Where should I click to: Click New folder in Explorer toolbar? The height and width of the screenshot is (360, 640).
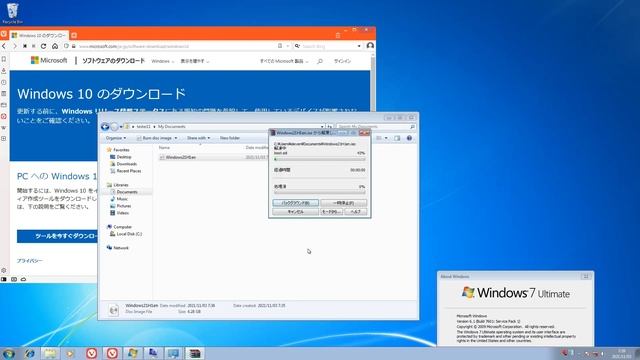point(230,138)
